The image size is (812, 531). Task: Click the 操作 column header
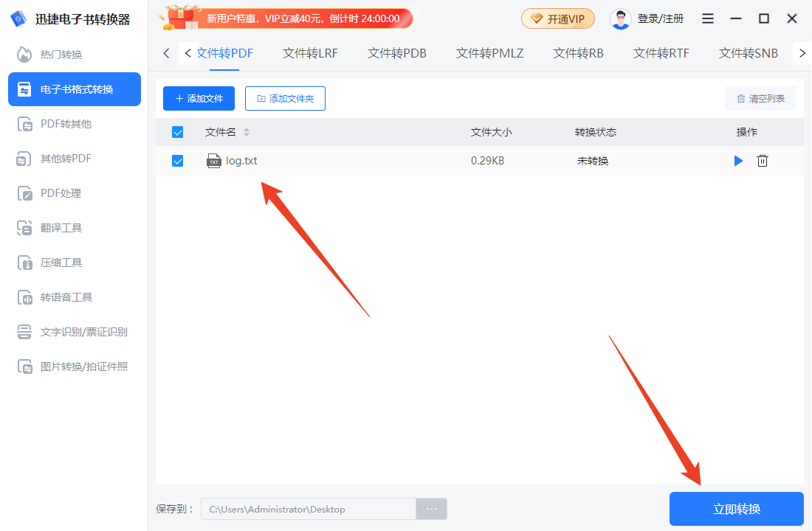click(747, 133)
